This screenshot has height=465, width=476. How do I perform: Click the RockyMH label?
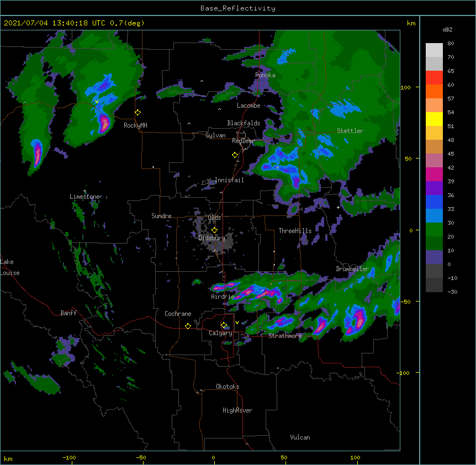click(x=135, y=125)
